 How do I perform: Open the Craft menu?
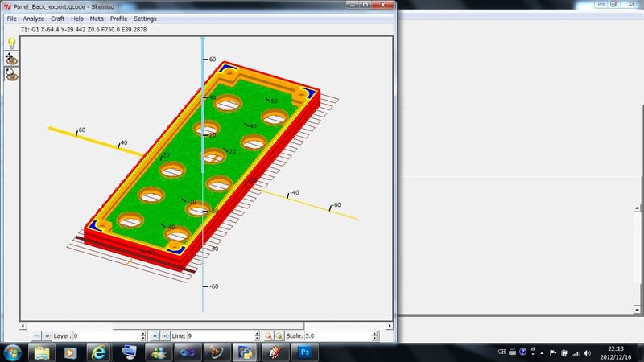(x=57, y=19)
